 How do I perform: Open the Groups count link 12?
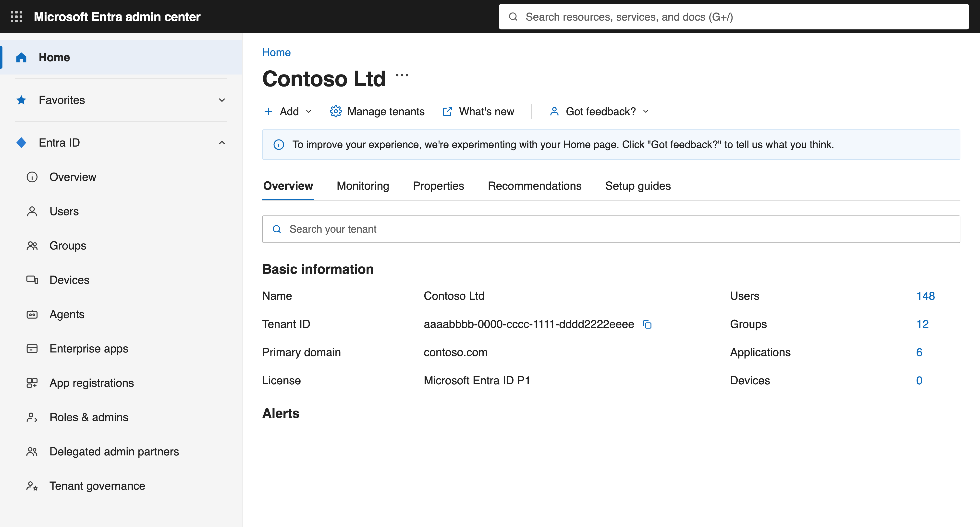pos(922,324)
